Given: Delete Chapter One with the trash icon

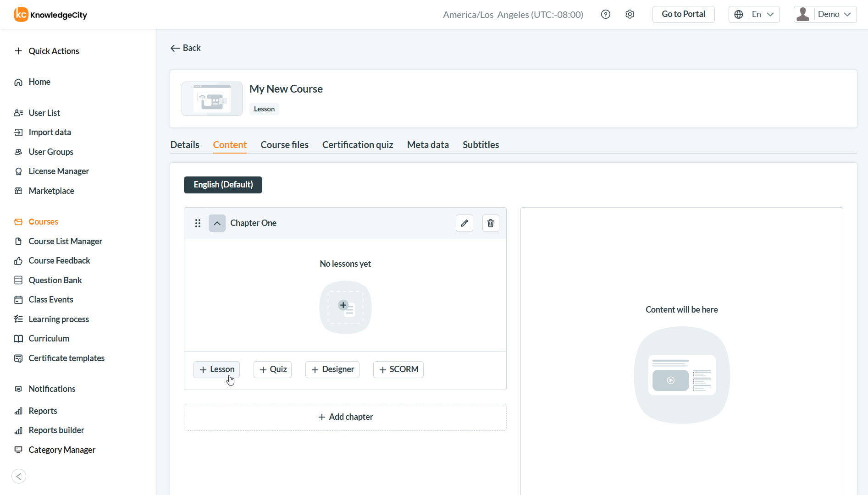Looking at the screenshot, I should pos(491,223).
